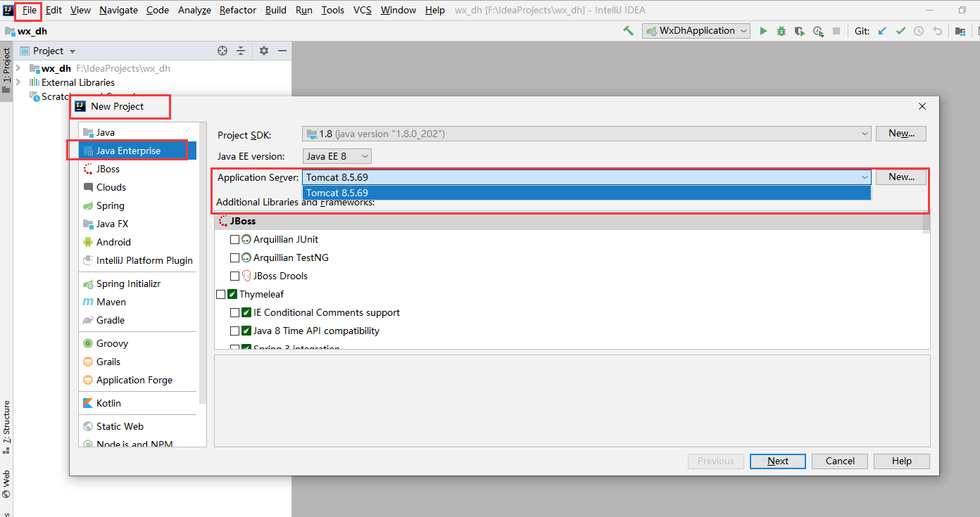Open the Navigate menu
Screen dimensions: 980x517
pos(118,10)
